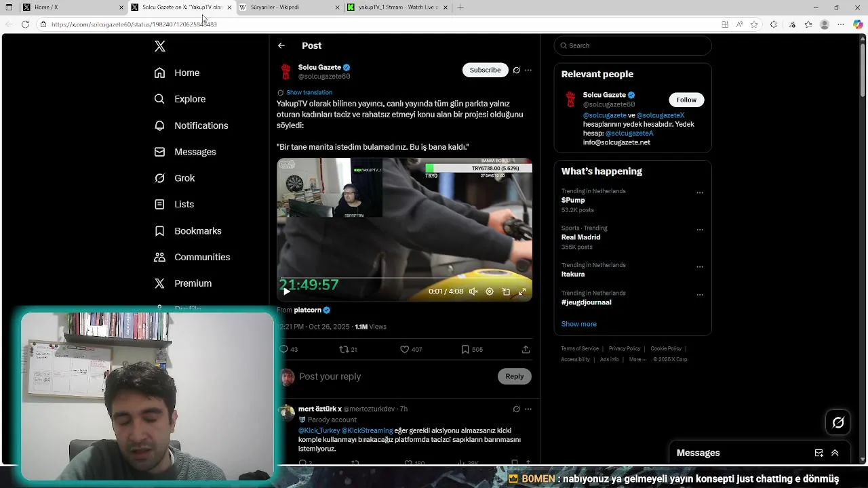
Task: Open the Real Madrid trending topic
Action: 580,237
